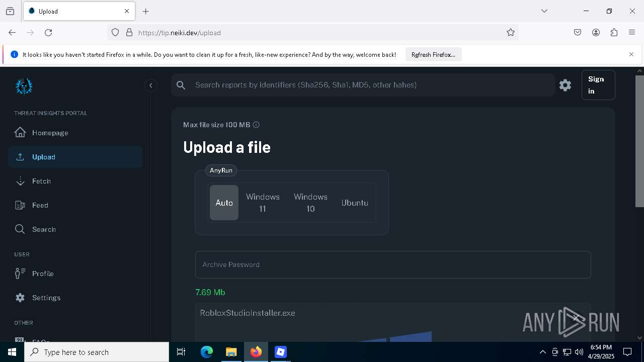Open settings via the gear icon beside search
This screenshot has width=644, height=362.
tap(565, 85)
